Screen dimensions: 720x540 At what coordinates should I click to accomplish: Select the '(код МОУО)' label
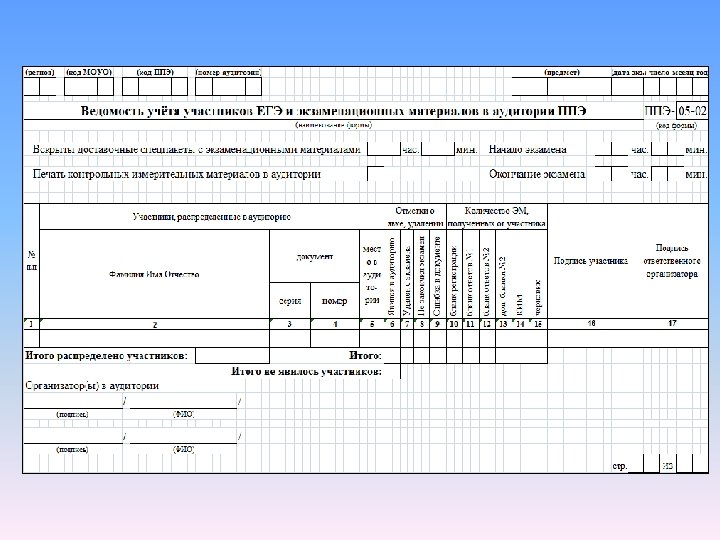(89, 72)
